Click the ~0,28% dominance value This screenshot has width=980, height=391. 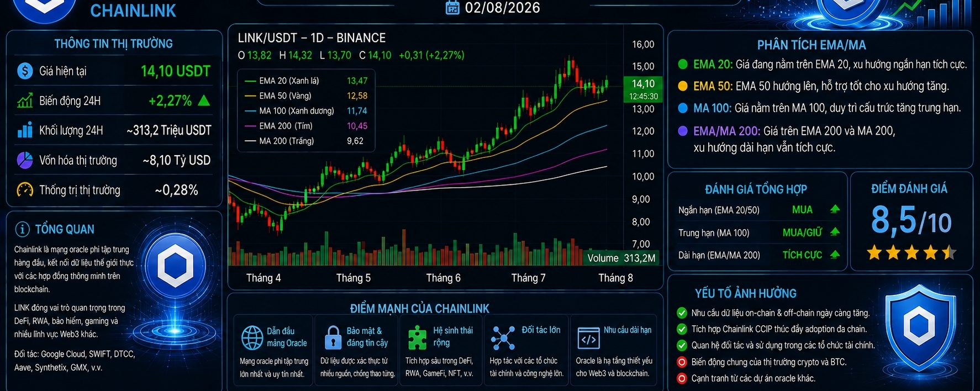(x=177, y=190)
